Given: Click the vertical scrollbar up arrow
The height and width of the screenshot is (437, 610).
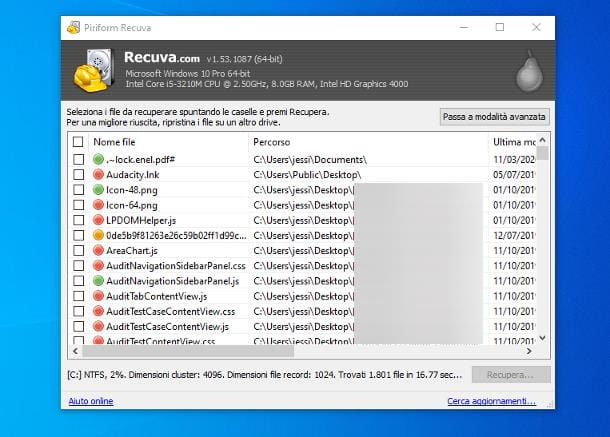Looking at the screenshot, I should pyautogui.click(x=543, y=140).
